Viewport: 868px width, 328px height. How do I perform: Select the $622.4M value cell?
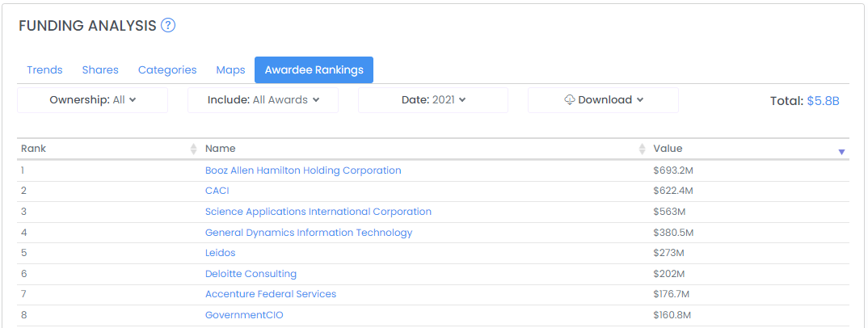[673, 191]
